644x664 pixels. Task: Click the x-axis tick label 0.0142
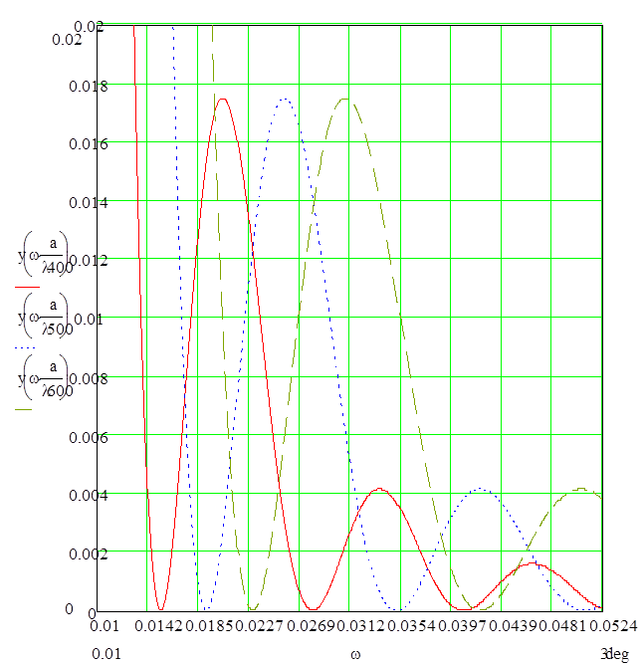tap(159, 625)
